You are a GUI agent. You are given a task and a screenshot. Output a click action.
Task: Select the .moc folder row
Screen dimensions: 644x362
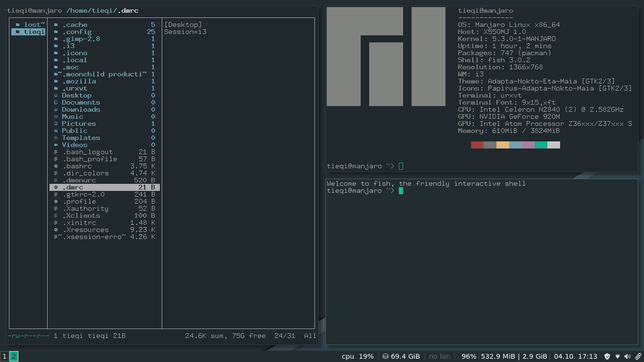click(105, 67)
